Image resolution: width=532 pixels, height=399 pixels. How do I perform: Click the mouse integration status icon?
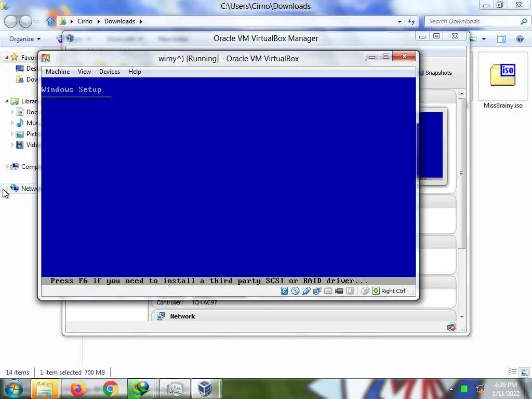pyautogui.click(x=365, y=291)
